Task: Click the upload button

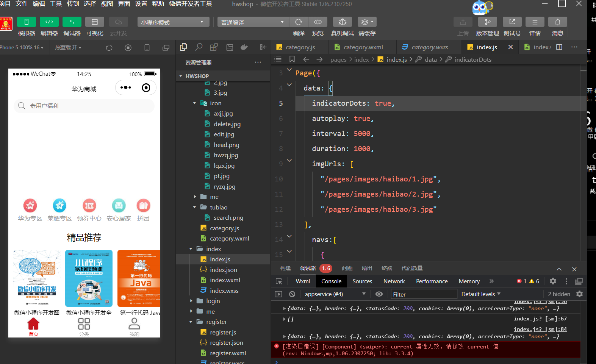Action: coord(463,22)
